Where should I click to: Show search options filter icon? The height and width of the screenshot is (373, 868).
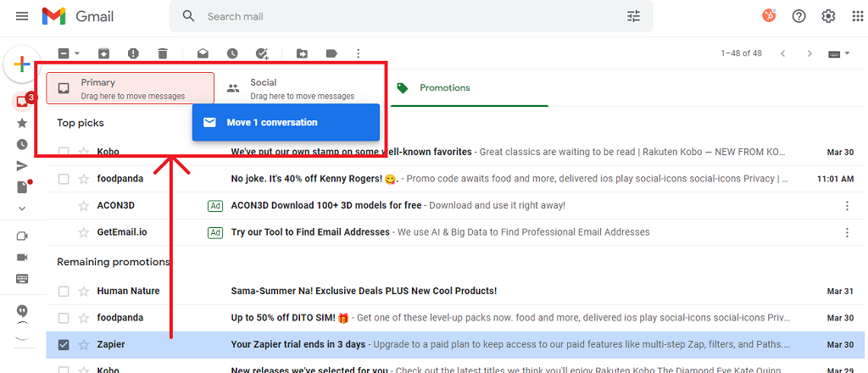click(633, 16)
